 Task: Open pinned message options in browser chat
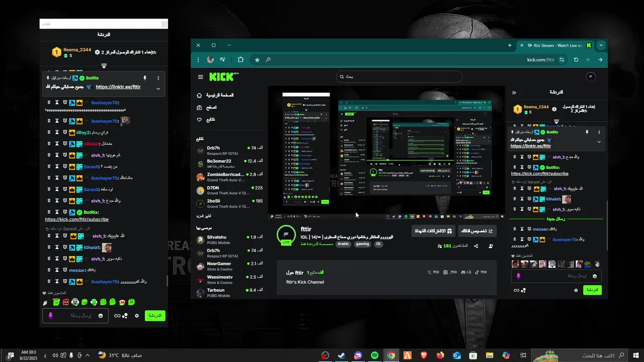pos(599,132)
